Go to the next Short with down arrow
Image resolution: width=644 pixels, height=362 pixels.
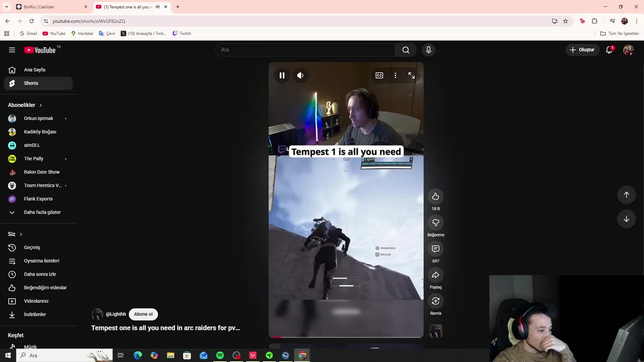tap(626, 219)
